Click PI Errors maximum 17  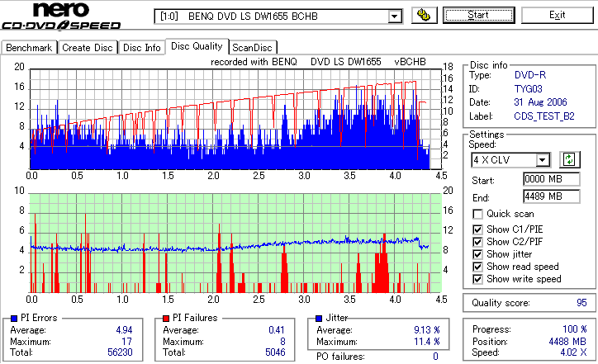point(126,342)
